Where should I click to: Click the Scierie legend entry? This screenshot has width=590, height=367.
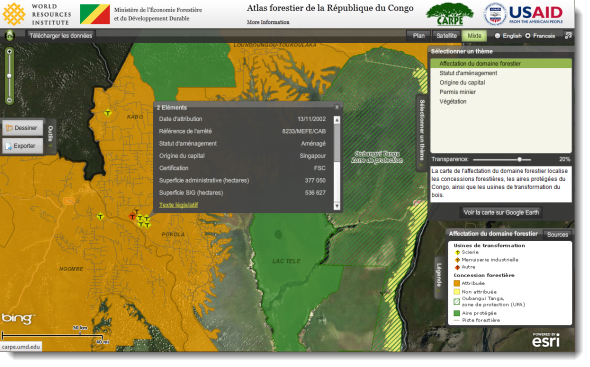pos(470,253)
